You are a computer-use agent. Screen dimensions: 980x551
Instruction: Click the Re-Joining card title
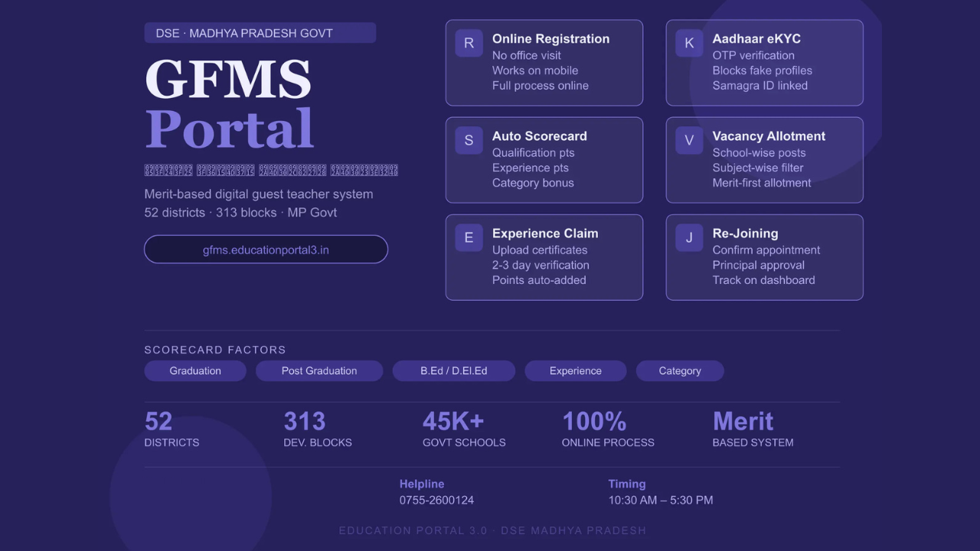(745, 233)
